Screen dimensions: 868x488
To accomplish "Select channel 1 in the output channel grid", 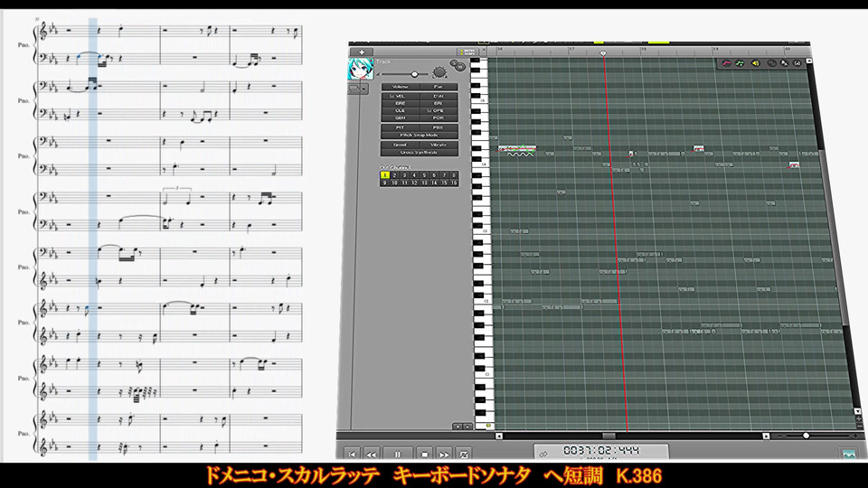I will click(384, 175).
